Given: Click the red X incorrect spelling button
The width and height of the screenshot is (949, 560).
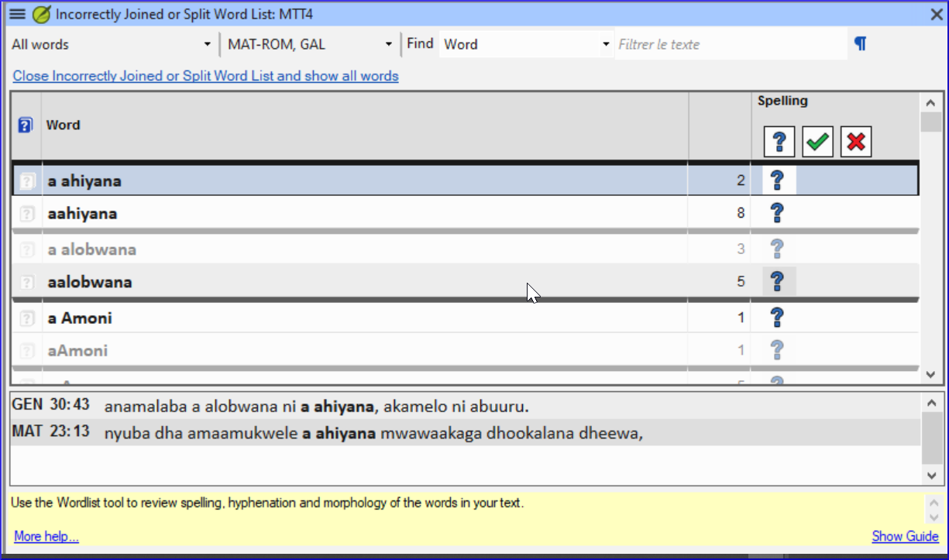Looking at the screenshot, I should click(x=855, y=142).
